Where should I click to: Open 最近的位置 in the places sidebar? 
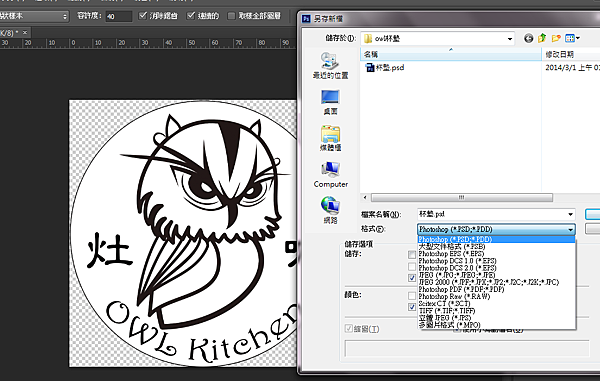(330, 65)
